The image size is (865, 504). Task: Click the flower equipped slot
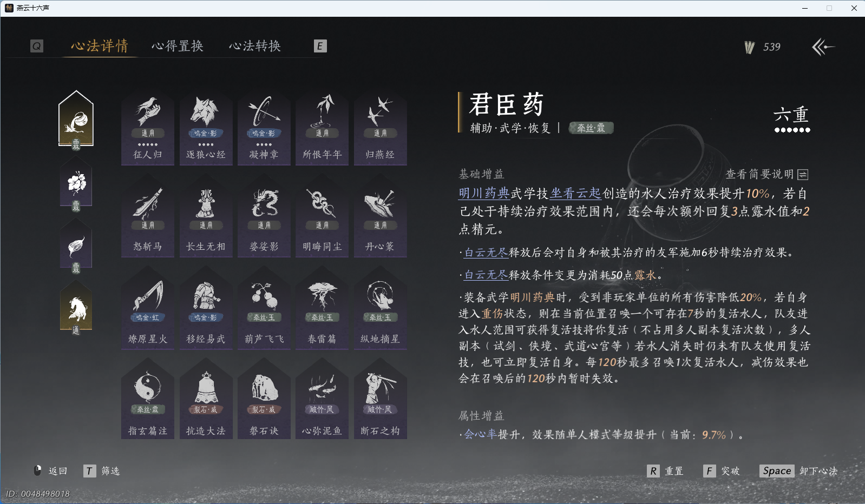[x=76, y=184]
